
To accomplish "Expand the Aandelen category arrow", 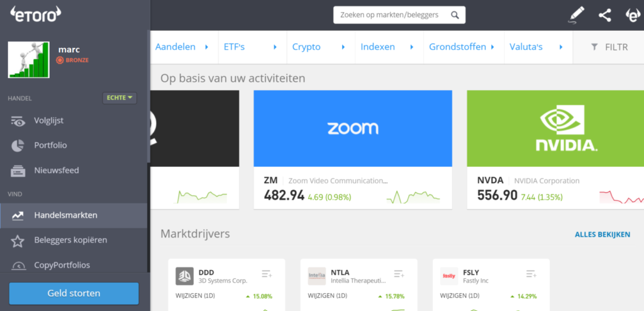I will 207,47.
